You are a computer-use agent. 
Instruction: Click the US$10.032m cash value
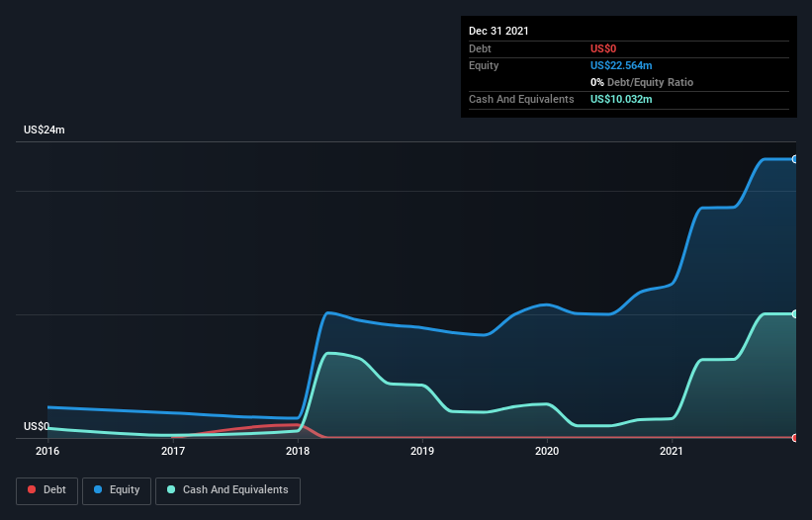point(621,99)
